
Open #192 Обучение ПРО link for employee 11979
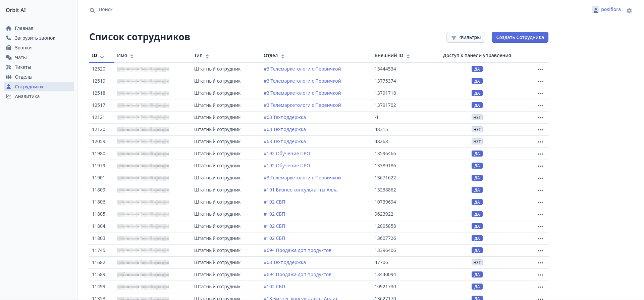click(287, 166)
